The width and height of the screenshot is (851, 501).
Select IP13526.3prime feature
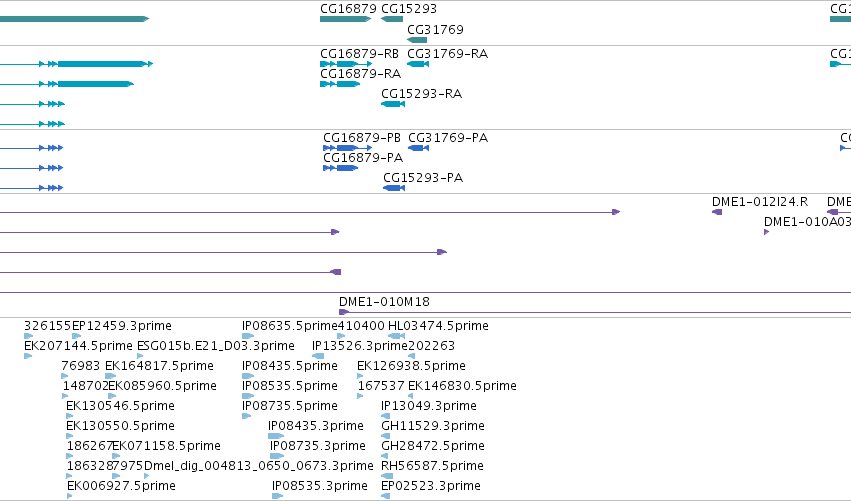(318, 357)
